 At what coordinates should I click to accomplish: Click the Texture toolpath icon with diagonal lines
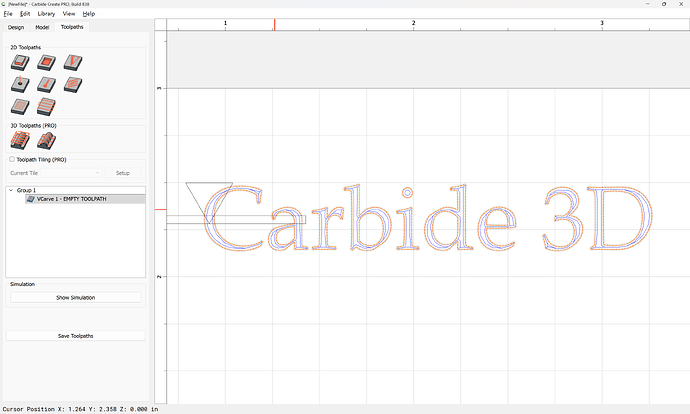point(71,84)
